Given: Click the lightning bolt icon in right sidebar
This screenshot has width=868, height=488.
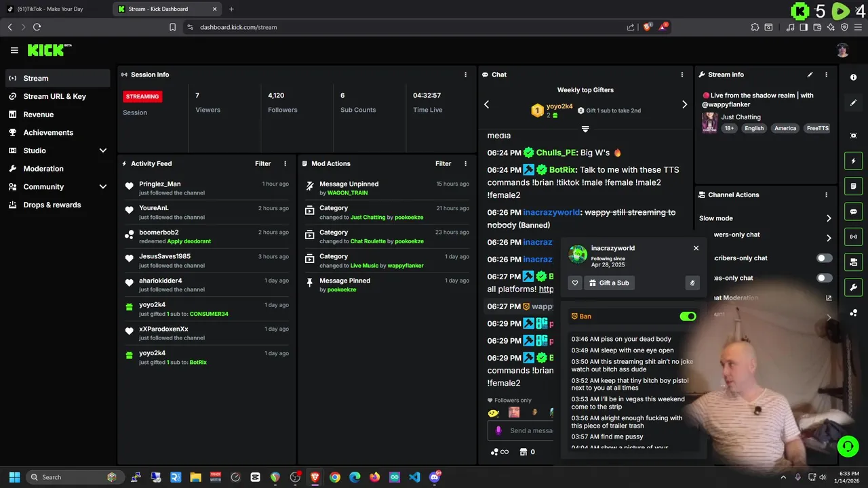Looking at the screenshot, I should click(853, 161).
